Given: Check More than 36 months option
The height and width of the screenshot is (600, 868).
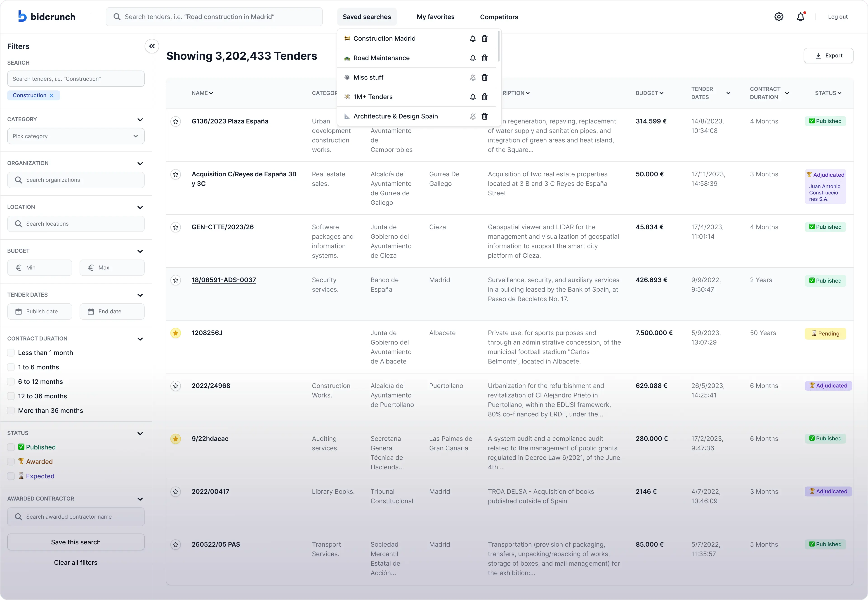Looking at the screenshot, I should [x=11, y=411].
